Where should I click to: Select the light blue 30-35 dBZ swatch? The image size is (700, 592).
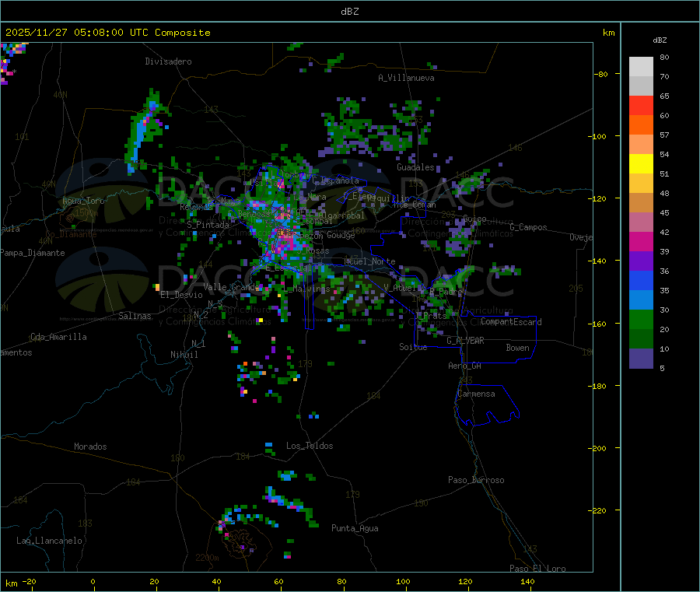641,300
